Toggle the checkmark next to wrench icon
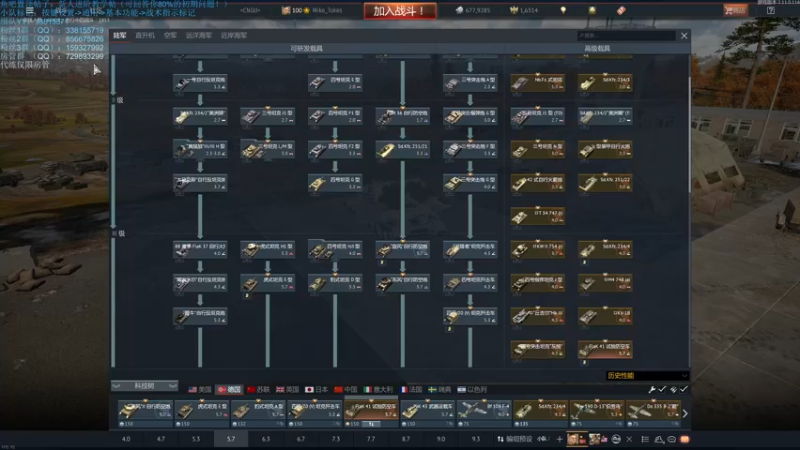 (x=662, y=389)
